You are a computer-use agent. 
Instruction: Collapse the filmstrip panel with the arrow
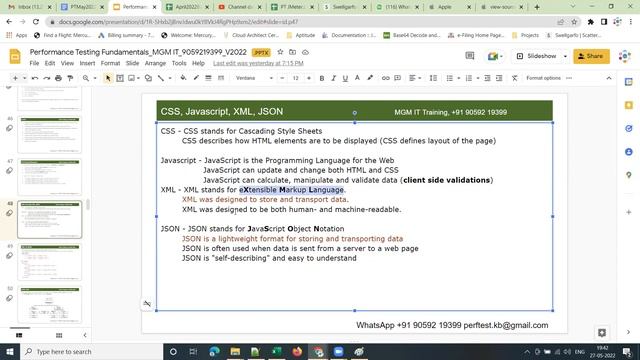tap(85, 335)
